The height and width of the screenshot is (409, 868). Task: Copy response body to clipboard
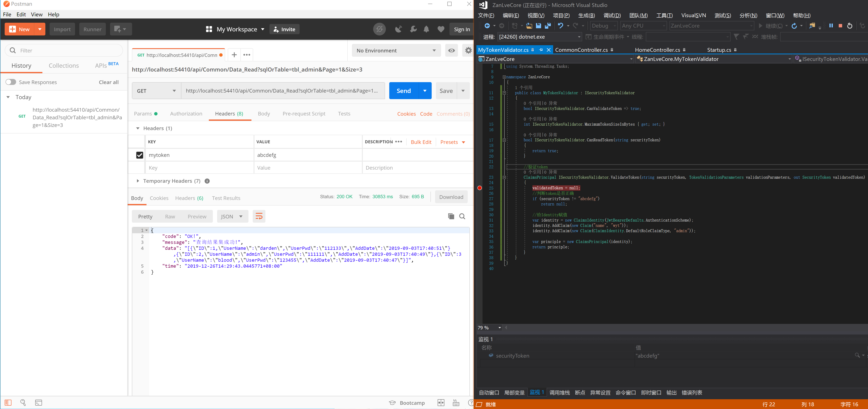tap(451, 216)
